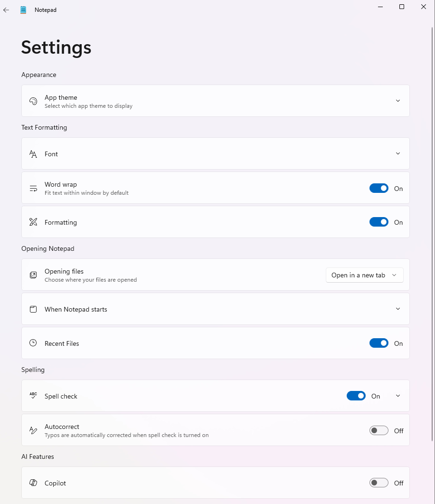Click the Spell check ABC icon
This screenshot has width=435, height=504.
pyautogui.click(x=33, y=396)
